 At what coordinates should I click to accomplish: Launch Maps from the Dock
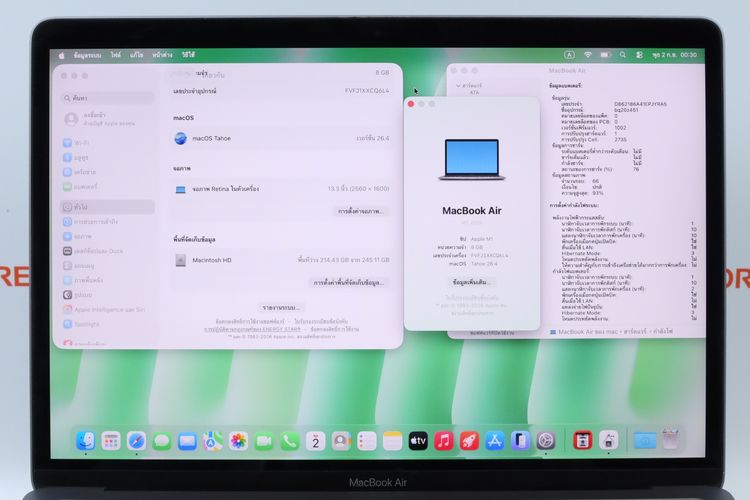[213, 441]
